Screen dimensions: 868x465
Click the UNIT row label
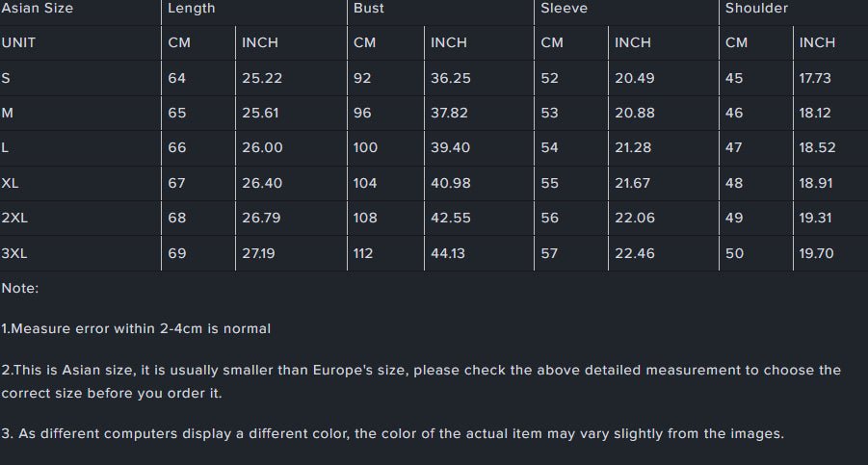[18, 42]
